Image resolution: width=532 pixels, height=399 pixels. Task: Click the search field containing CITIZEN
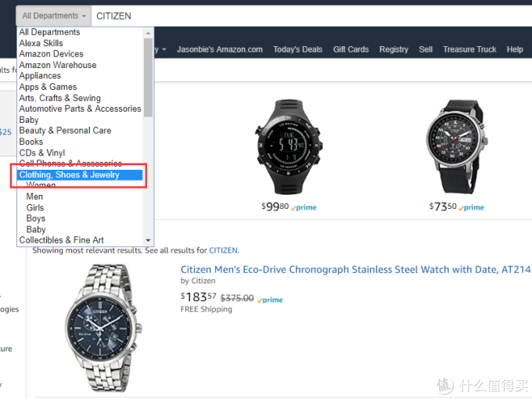tap(311, 16)
